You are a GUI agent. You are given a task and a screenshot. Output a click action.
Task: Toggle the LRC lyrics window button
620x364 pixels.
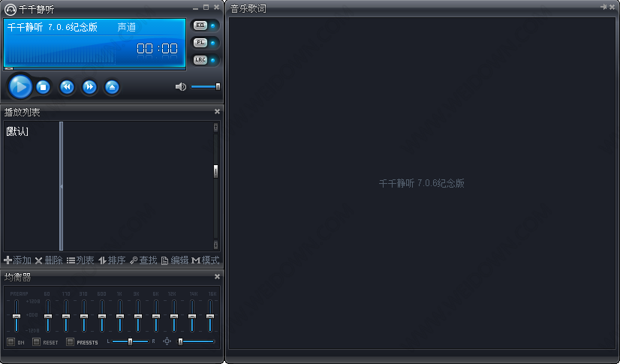click(x=200, y=60)
